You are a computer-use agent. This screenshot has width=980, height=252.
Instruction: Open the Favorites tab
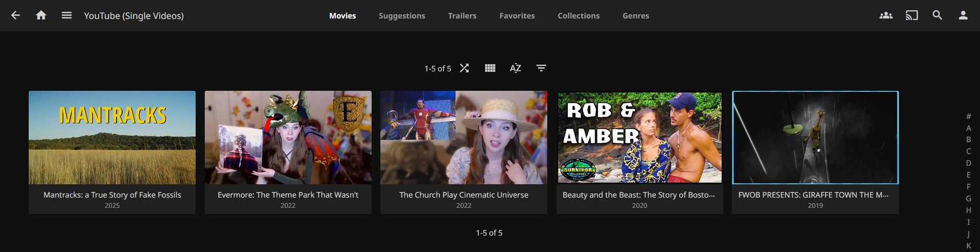click(x=517, y=16)
